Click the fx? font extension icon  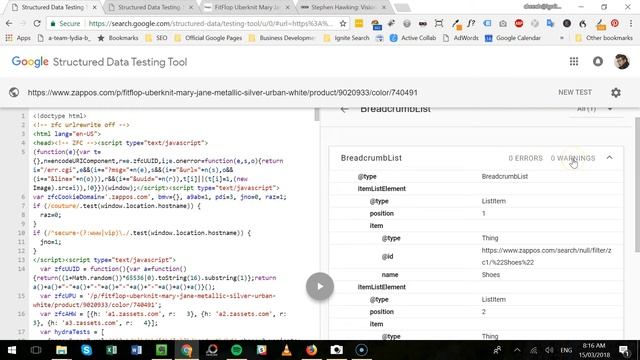(471, 23)
